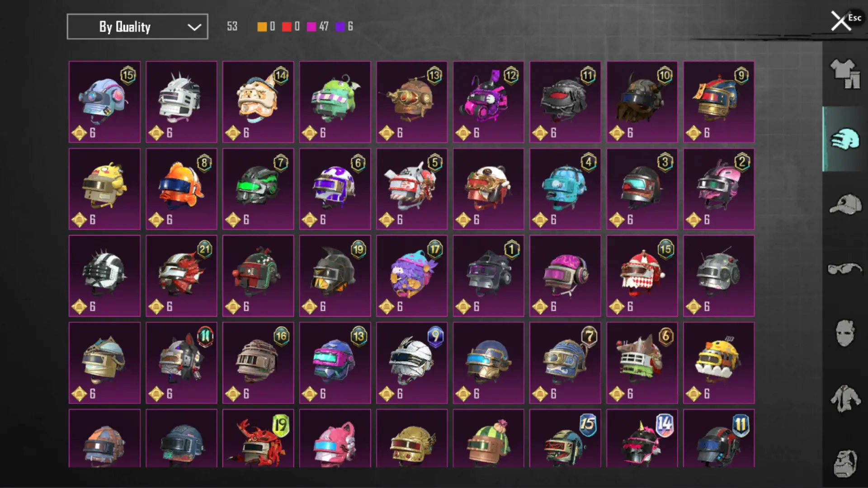This screenshot has width=868, height=488.
Task: Filter by purple quality showing 6
Action: point(344,27)
